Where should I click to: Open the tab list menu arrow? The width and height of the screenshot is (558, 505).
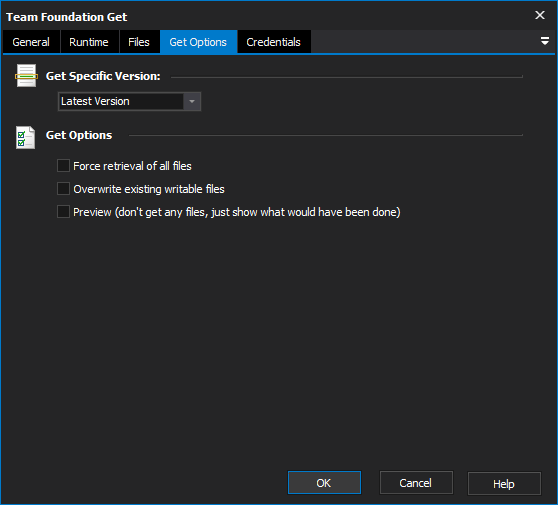(544, 41)
